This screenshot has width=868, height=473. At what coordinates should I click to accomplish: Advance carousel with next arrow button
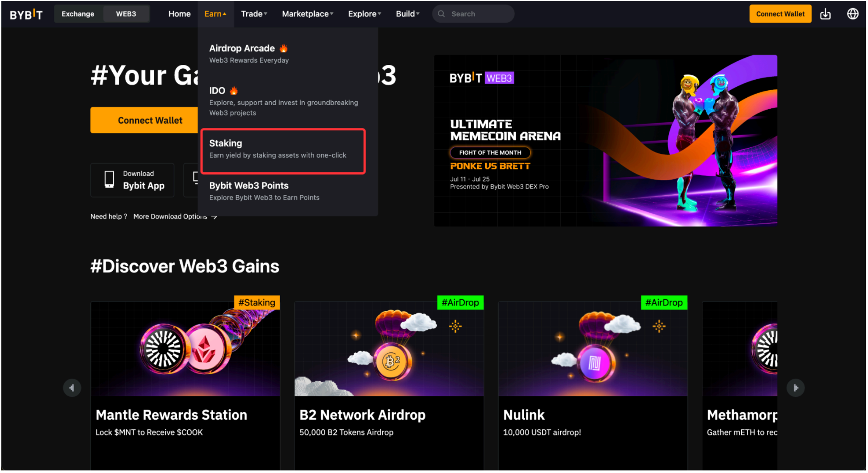tap(795, 387)
